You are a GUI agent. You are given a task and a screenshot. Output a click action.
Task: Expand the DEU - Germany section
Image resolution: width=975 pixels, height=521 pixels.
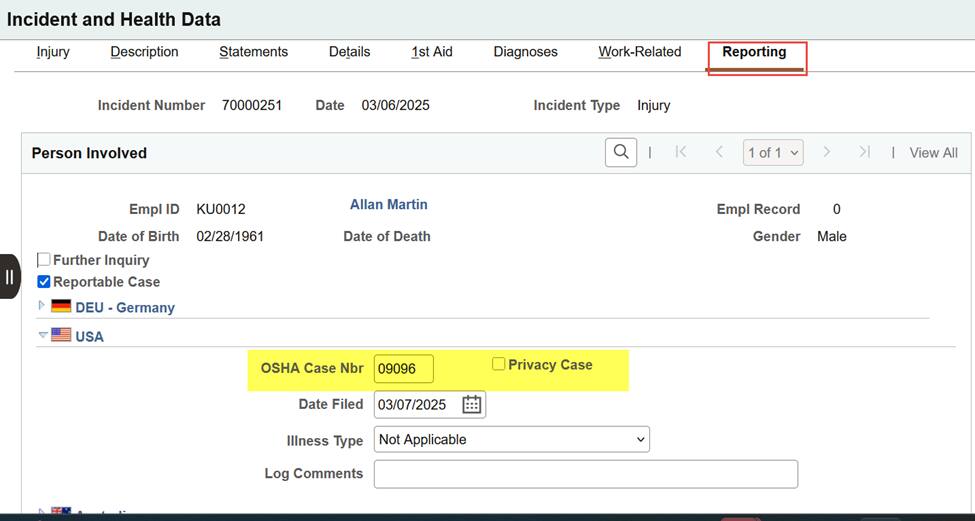(42, 306)
